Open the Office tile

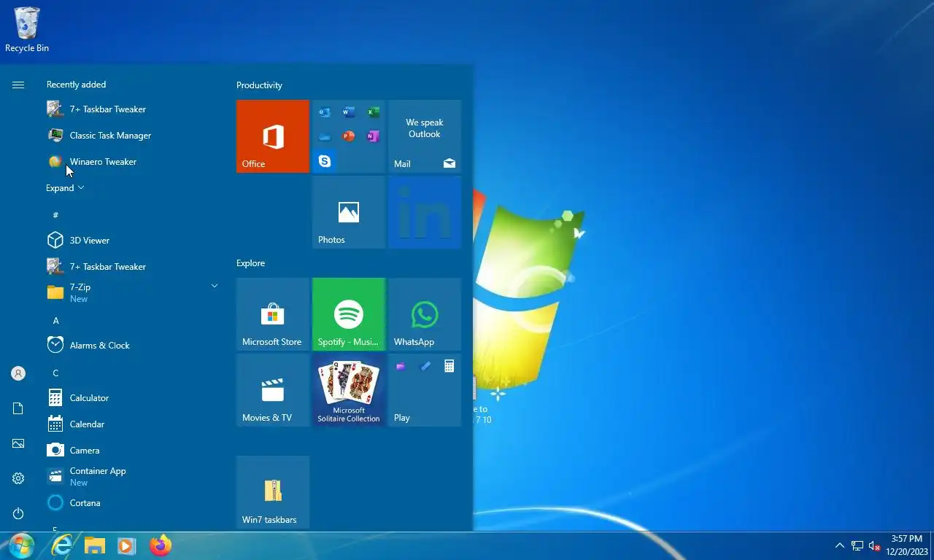click(273, 136)
